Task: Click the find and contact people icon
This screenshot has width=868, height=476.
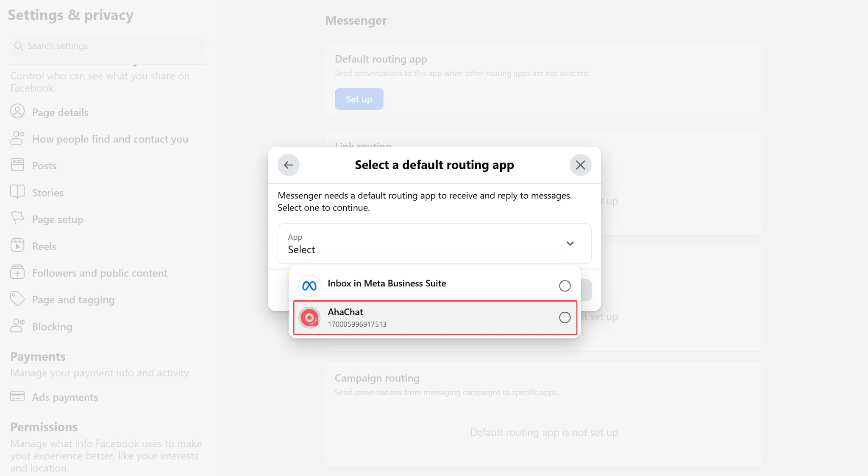Action: click(x=17, y=138)
